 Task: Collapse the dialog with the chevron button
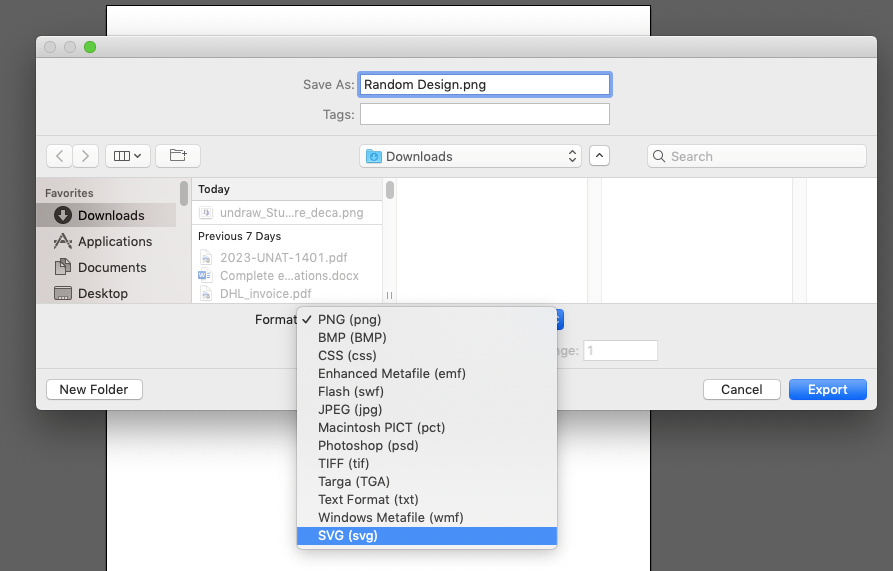click(599, 156)
